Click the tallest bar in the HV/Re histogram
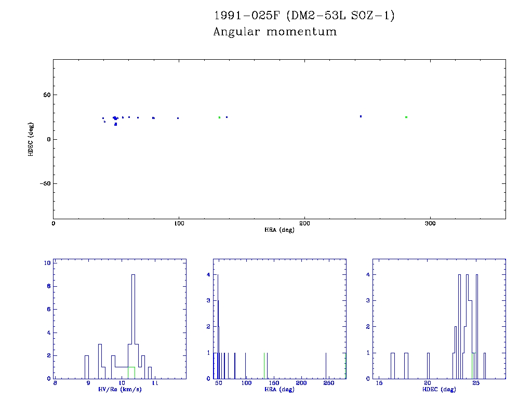Image resolution: width=532 pixels, height=399 pixels. 133,326
